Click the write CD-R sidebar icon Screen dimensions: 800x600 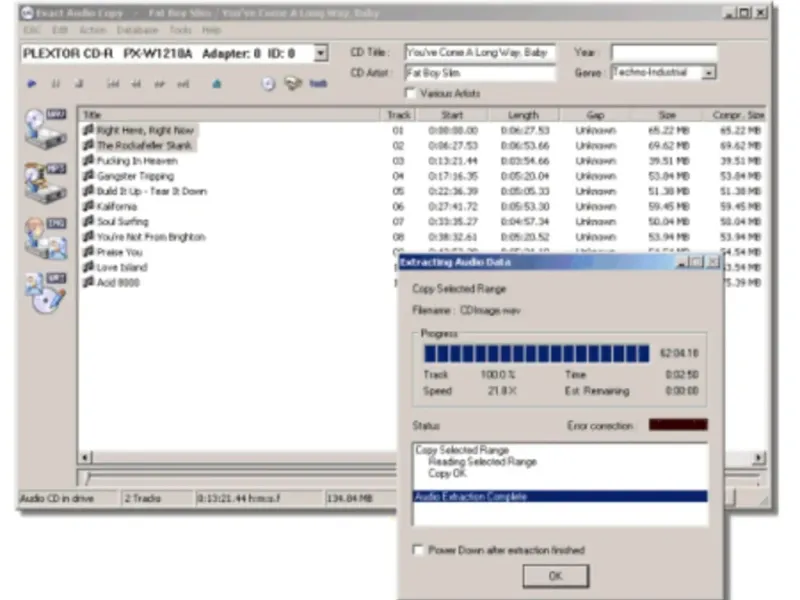pos(45,293)
